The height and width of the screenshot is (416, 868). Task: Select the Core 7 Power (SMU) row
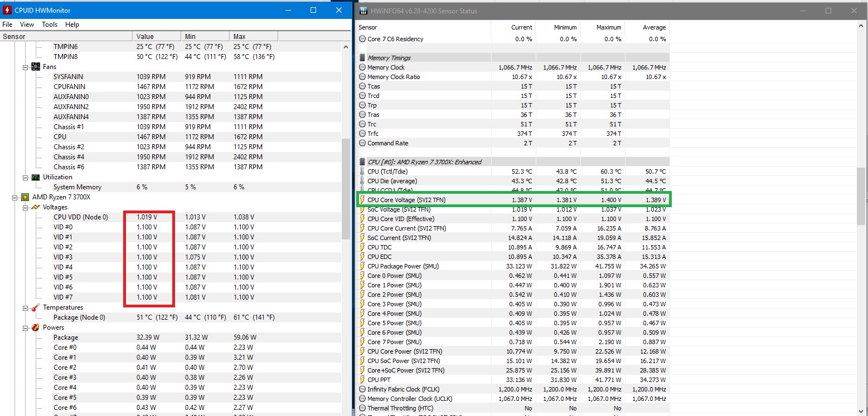coord(513,342)
